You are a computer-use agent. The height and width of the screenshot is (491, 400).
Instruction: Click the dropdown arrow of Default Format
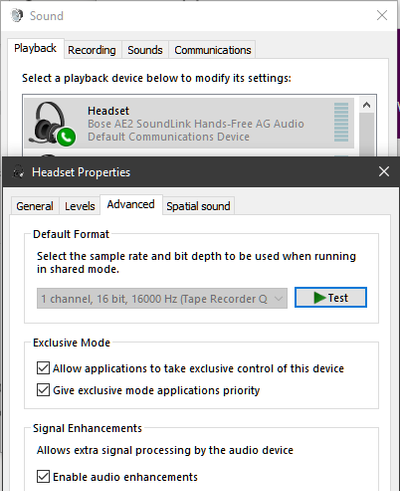(x=279, y=298)
